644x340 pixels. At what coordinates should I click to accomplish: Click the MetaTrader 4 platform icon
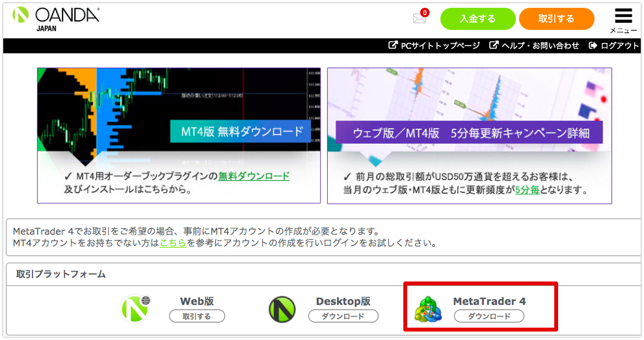(428, 309)
